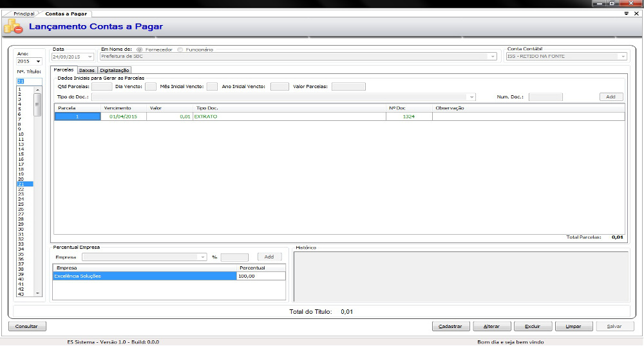
Task: Close the Contas a Pagar tab panel
Action: [x=636, y=14]
